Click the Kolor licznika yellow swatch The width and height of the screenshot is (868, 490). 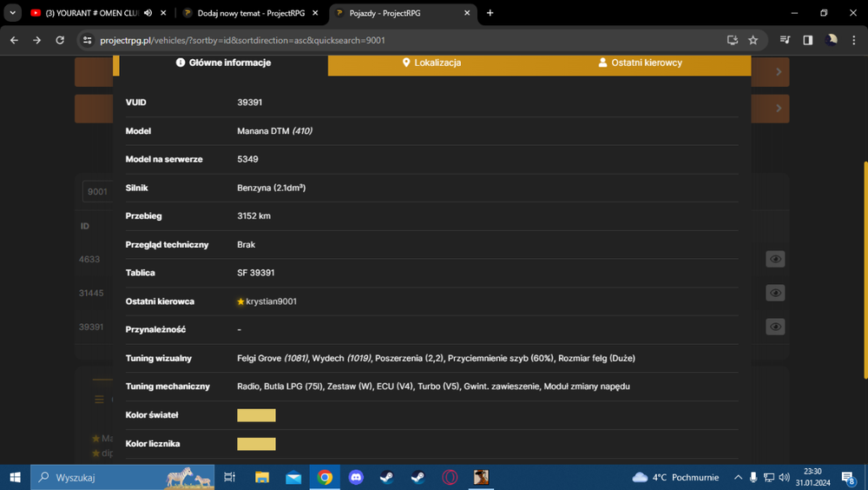(x=256, y=444)
